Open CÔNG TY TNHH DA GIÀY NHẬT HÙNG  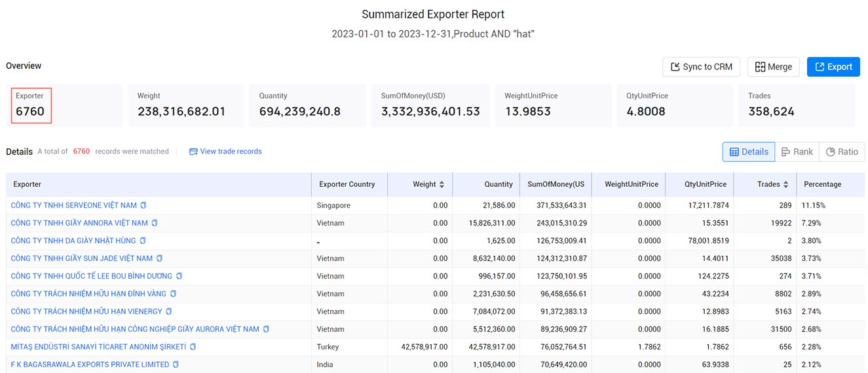(x=73, y=241)
